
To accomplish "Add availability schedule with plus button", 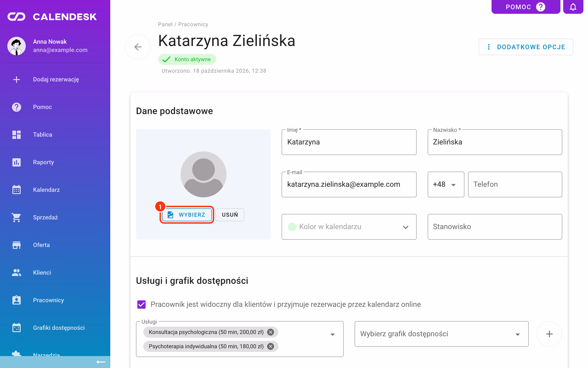I will coord(549,334).
